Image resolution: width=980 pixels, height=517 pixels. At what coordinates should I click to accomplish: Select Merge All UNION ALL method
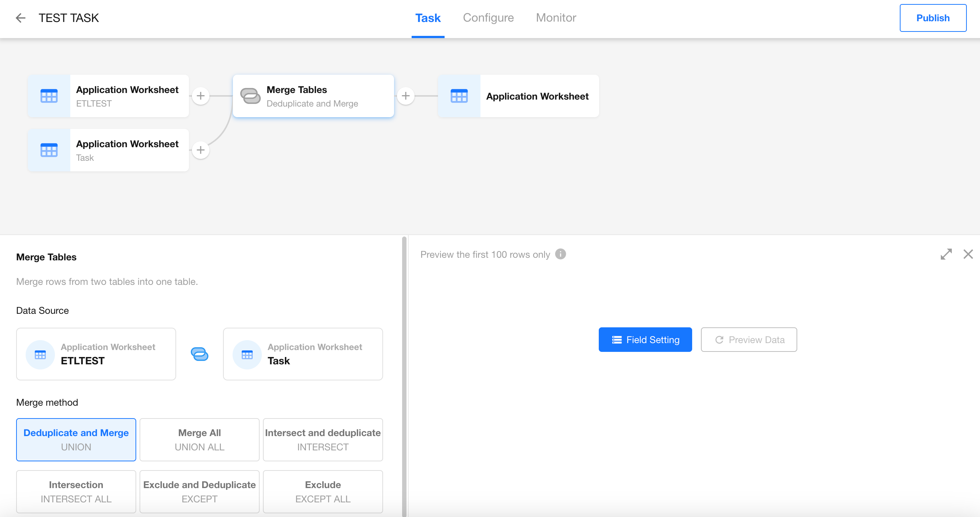[x=199, y=439]
